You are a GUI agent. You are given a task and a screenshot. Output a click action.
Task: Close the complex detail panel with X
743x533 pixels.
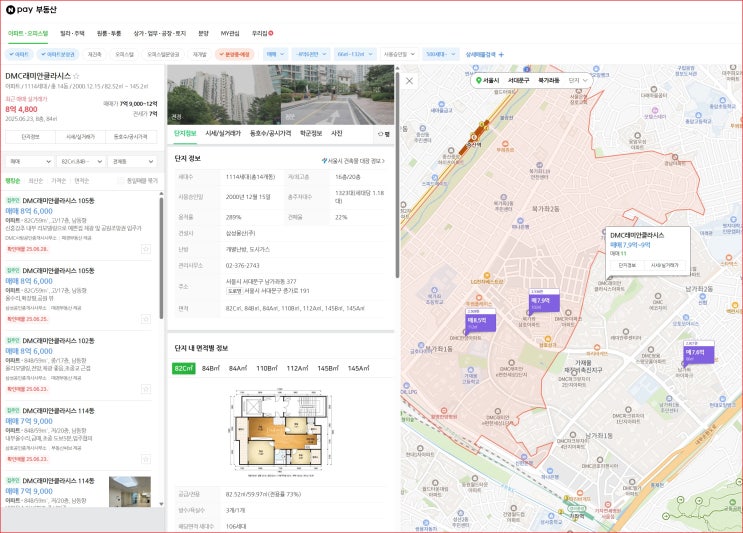(409, 81)
